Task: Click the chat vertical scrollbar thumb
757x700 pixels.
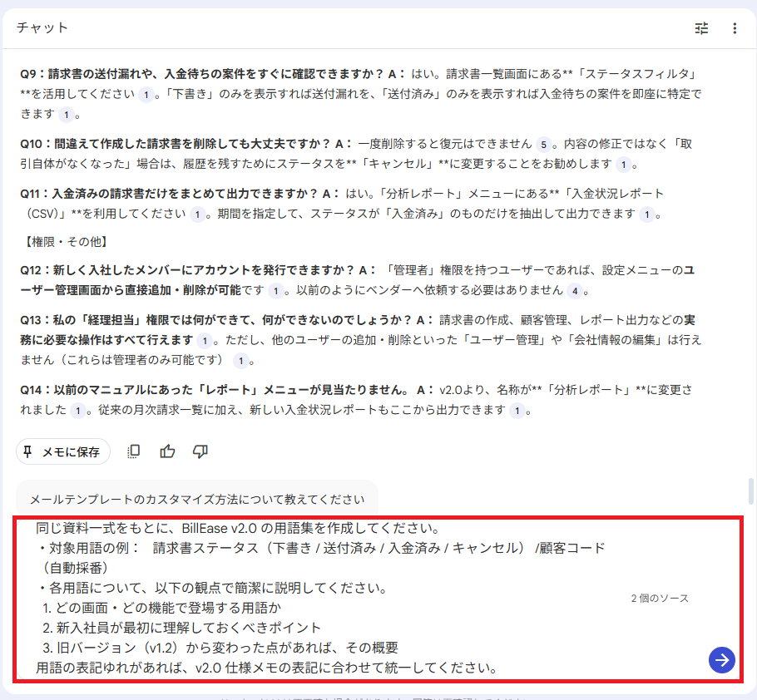Action: coord(750,491)
